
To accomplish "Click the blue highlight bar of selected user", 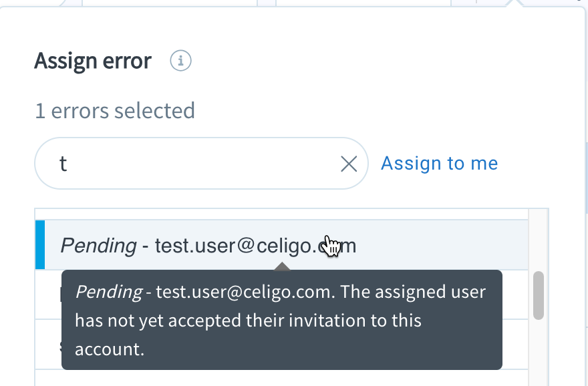I will click(x=40, y=244).
